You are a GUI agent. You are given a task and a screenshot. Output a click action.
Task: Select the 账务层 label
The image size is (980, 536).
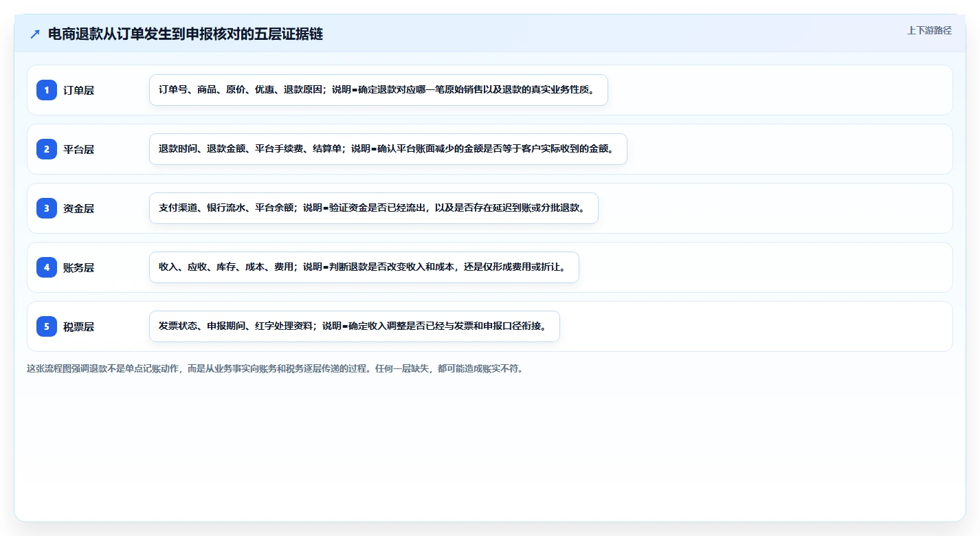coord(78,267)
